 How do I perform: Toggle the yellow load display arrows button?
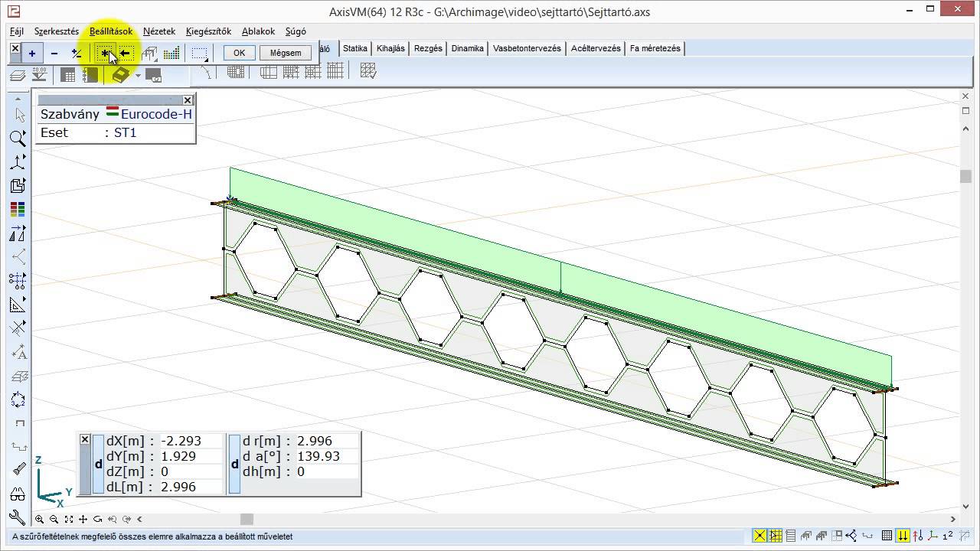point(903,536)
